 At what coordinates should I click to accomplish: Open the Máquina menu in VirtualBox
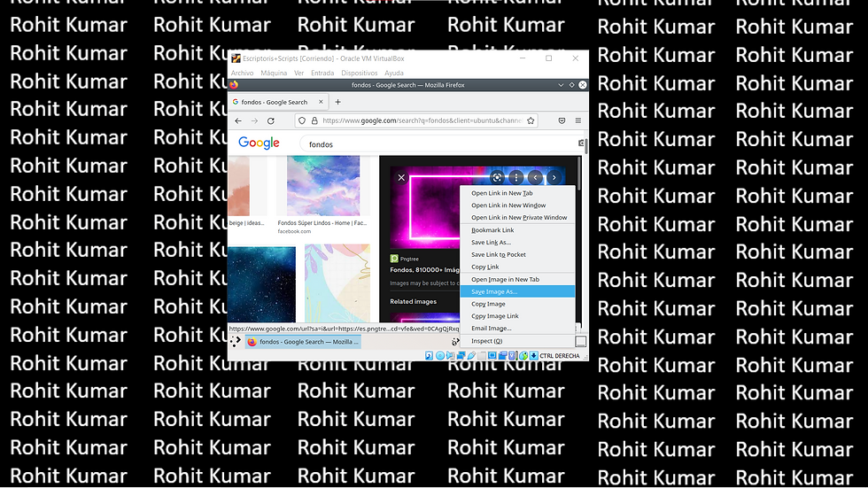[x=274, y=73]
